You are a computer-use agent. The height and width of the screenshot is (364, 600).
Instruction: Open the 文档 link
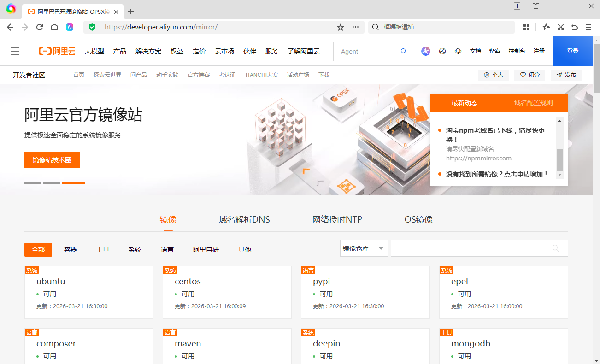click(x=476, y=51)
